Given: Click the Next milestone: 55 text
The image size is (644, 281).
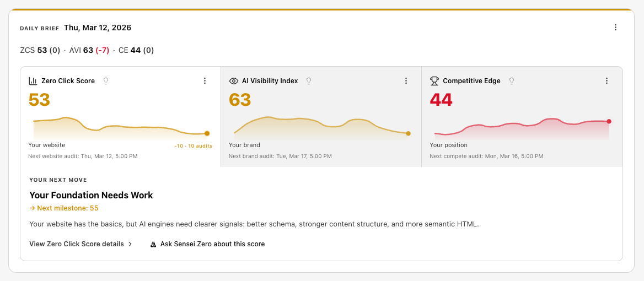Looking at the screenshot, I should pyautogui.click(x=64, y=208).
